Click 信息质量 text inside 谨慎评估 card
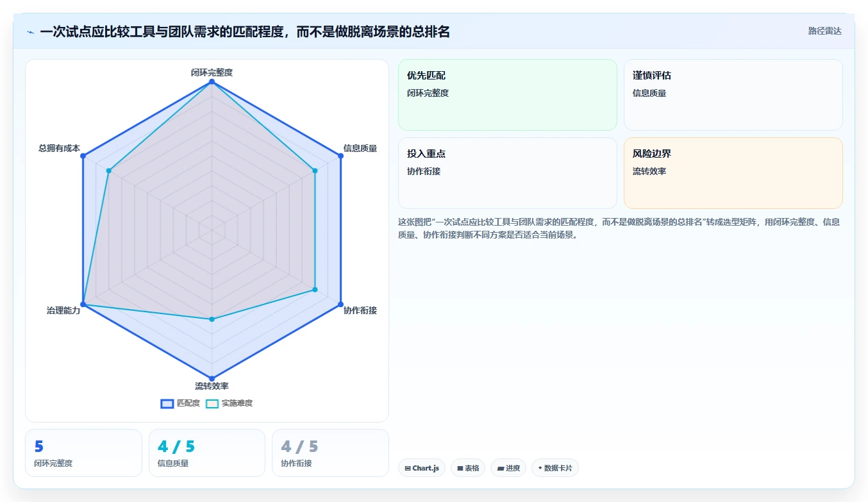This screenshot has height=502, width=868. point(649,93)
